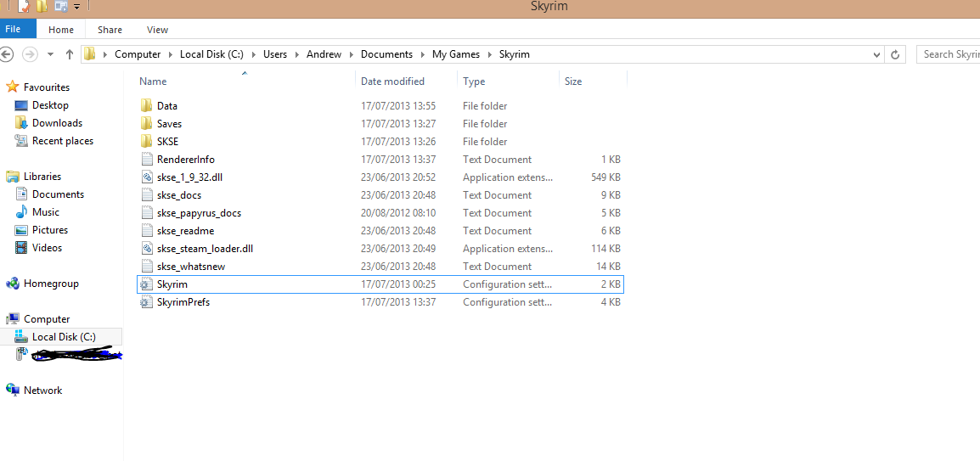This screenshot has height=461, width=980.
Task: Select the skse_1_9_32.dll file icon
Action: 146,177
